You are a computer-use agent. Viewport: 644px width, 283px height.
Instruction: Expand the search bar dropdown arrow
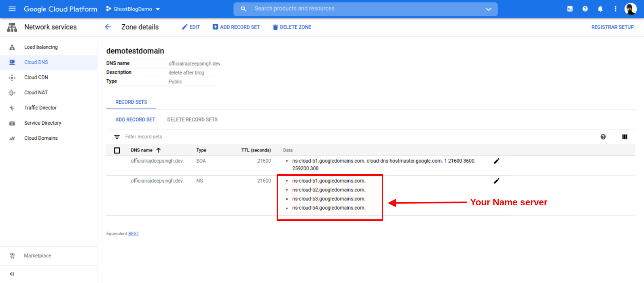(x=488, y=9)
